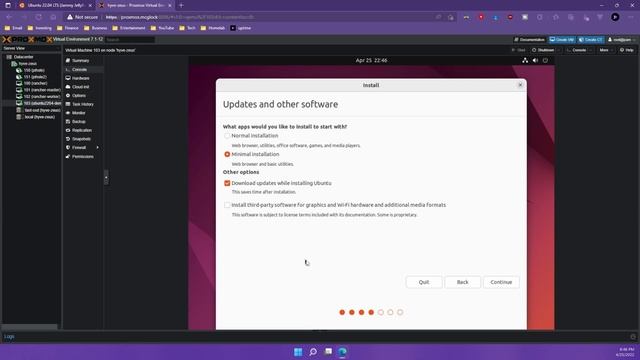Screen dimensions: 640x360
Task: Open the Logs panel at bottom
Action: tap(9, 336)
